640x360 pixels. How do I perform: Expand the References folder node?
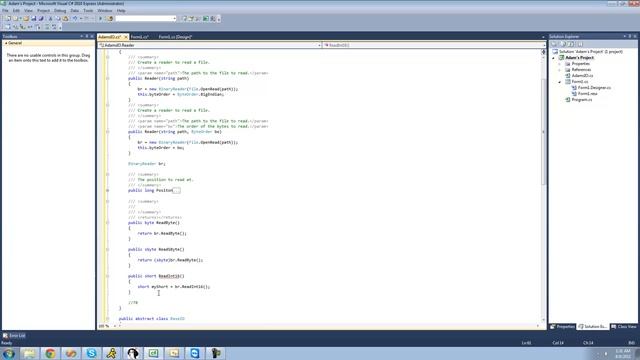pos(560,70)
